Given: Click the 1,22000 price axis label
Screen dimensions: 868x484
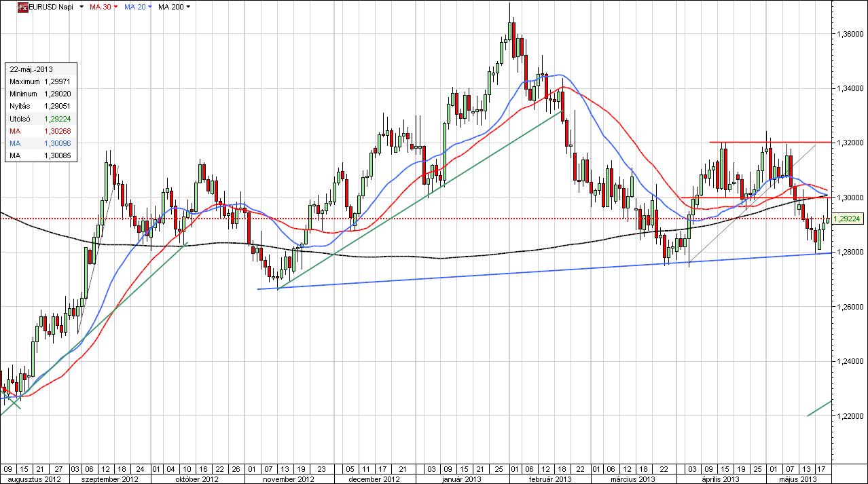Looking at the screenshot, I should [x=849, y=416].
